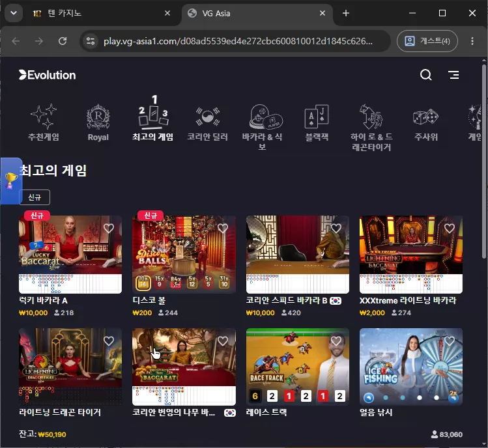488x448 pixels.
Task: Open a new browser tab
Action: pos(346,13)
